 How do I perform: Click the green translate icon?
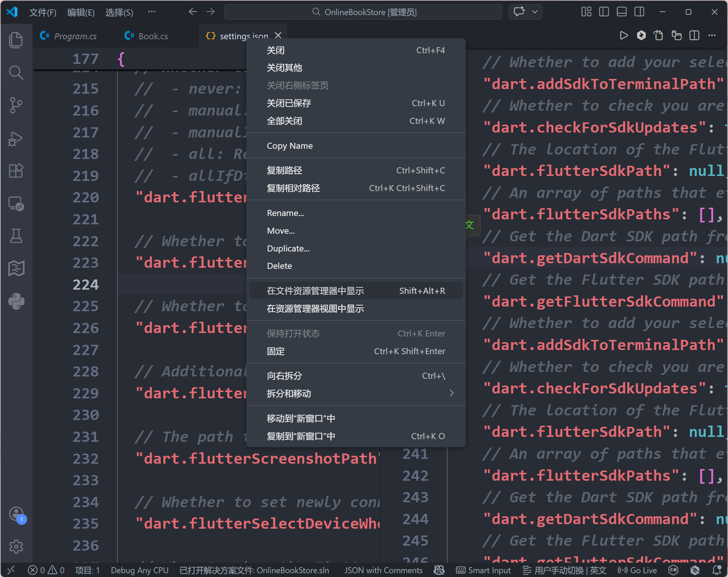pos(469,225)
